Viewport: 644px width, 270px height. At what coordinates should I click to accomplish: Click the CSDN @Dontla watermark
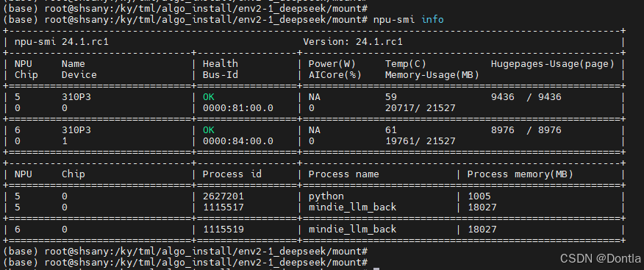click(601, 258)
